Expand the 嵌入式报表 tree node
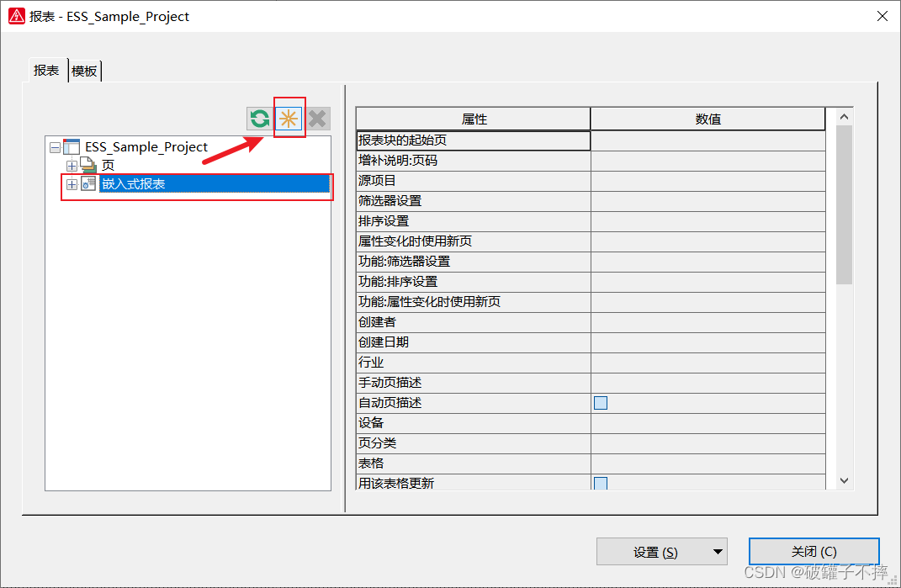Screen dimensions: 901x588 pos(72,184)
